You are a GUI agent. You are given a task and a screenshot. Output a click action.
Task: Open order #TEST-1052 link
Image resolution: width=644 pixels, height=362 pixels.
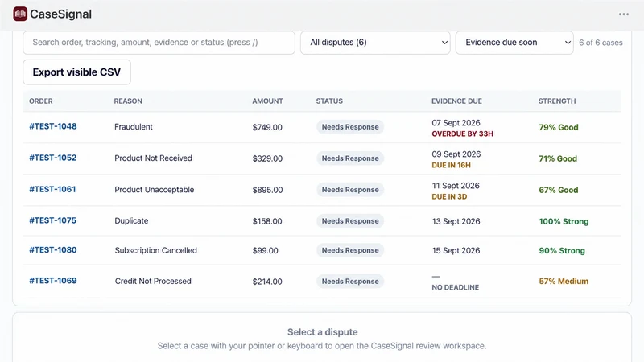[53, 158]
